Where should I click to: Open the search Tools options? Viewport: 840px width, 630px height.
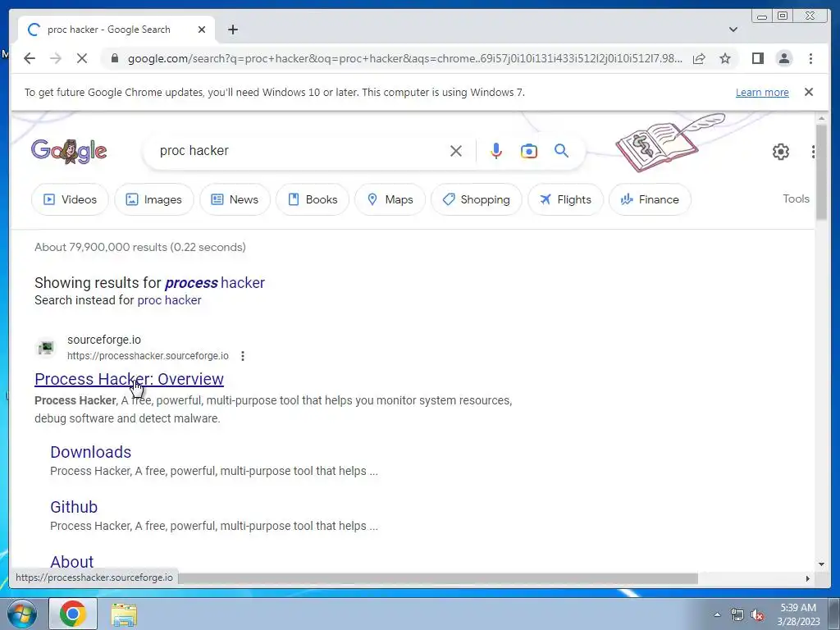pos(796,199)
